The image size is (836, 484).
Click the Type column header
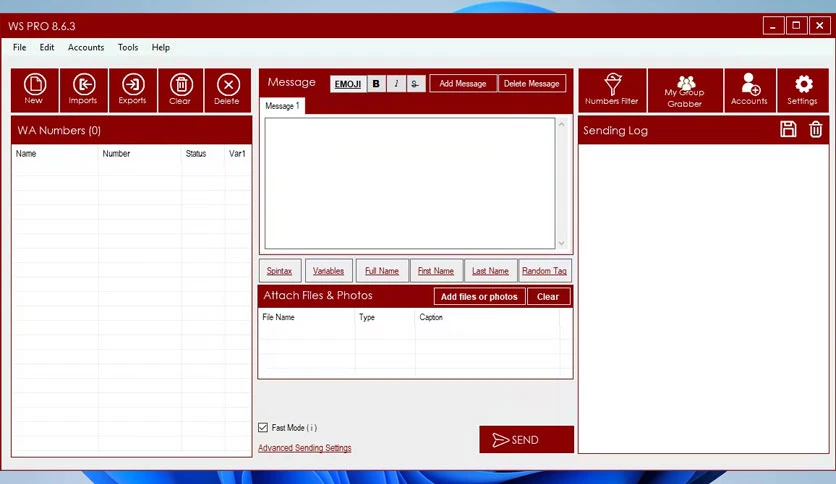[x=385, y=317]
